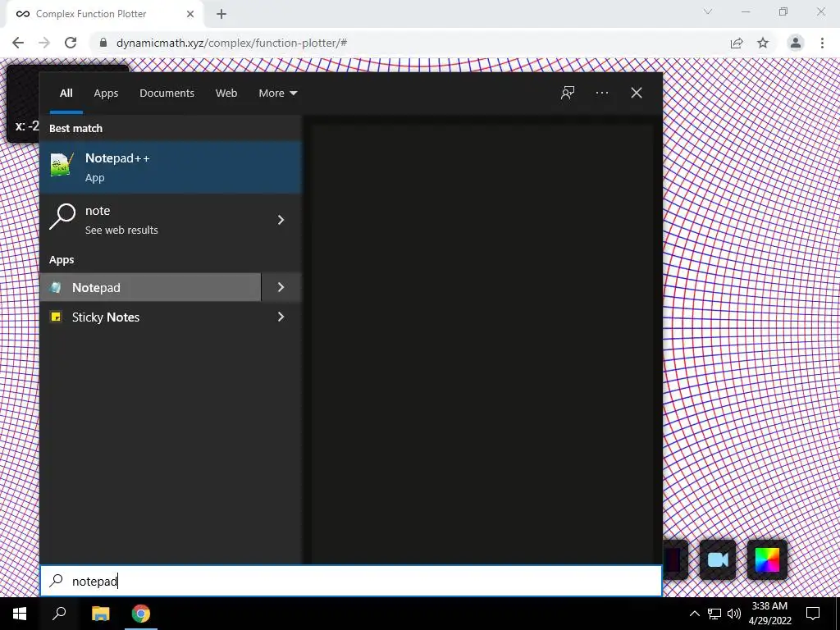Launch Notepad from the Apps list
Viewport: 840px width, 630px height.
(151, 287)
